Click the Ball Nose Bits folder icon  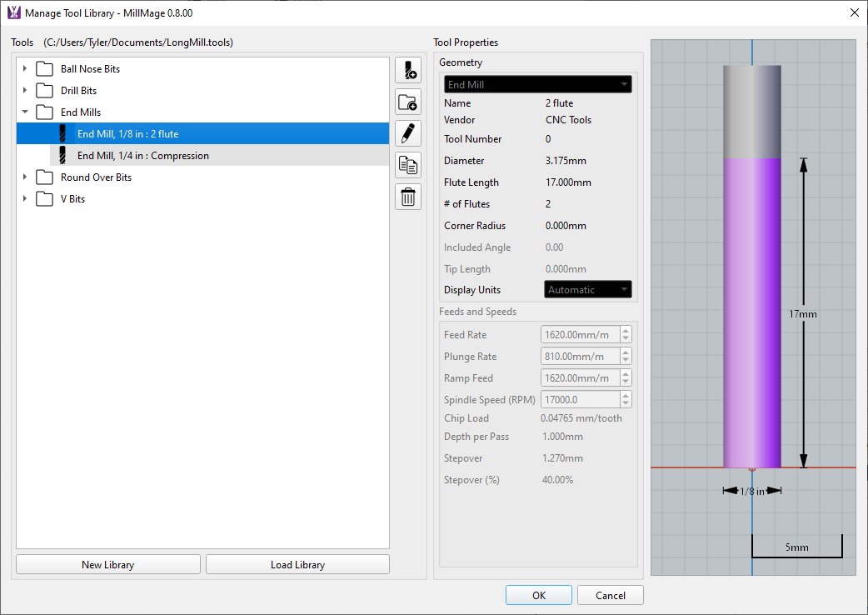click(44, 69)
